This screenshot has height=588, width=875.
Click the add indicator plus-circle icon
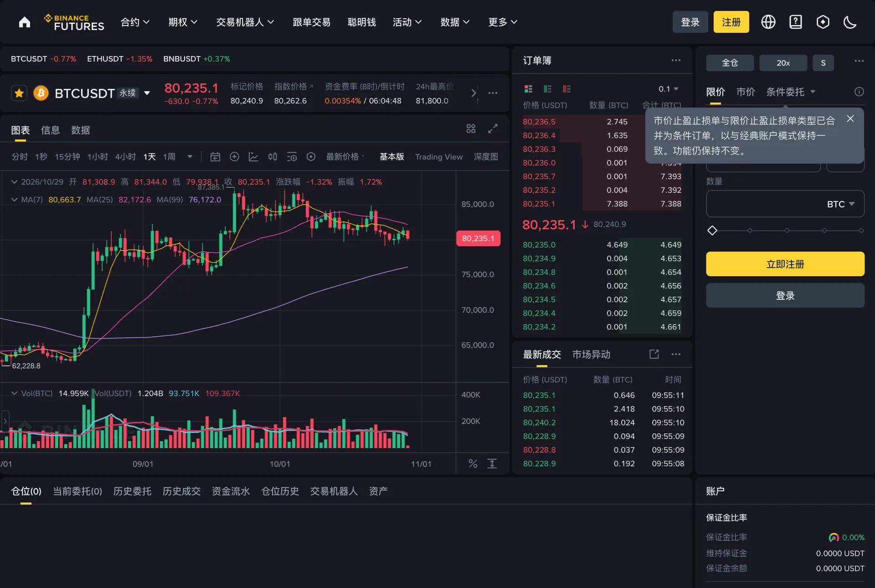pos(234,157)
